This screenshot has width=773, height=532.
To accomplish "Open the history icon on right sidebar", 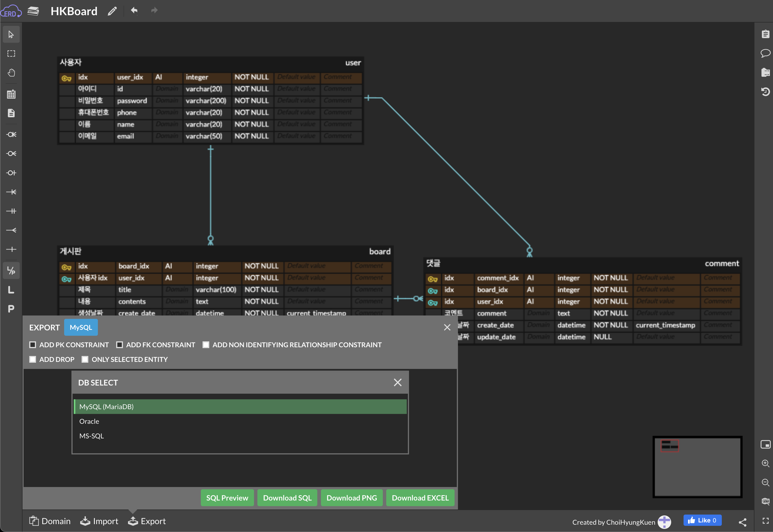I will coord(765,92).
